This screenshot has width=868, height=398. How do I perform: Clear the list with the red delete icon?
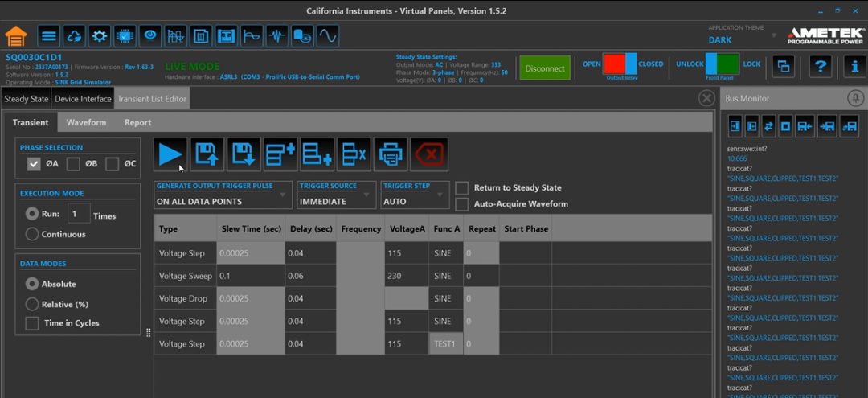(429, 154)
